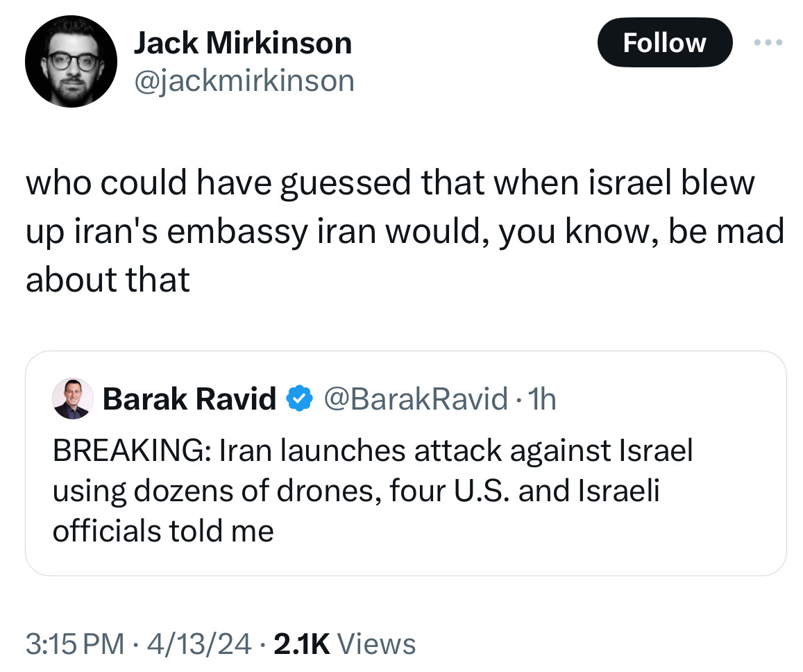
Task: Click the Views label
Action: tap(380, 644)
